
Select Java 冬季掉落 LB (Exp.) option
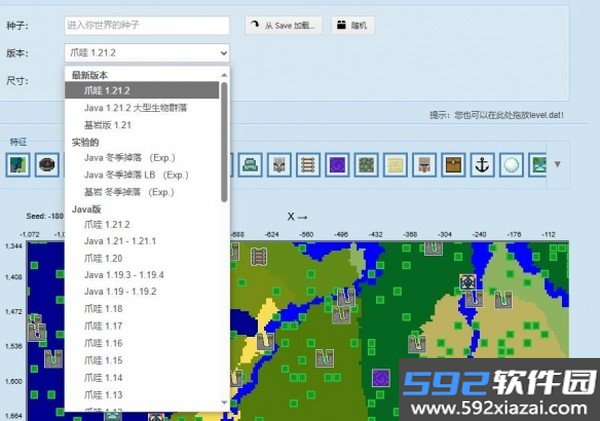click(142, 175)
